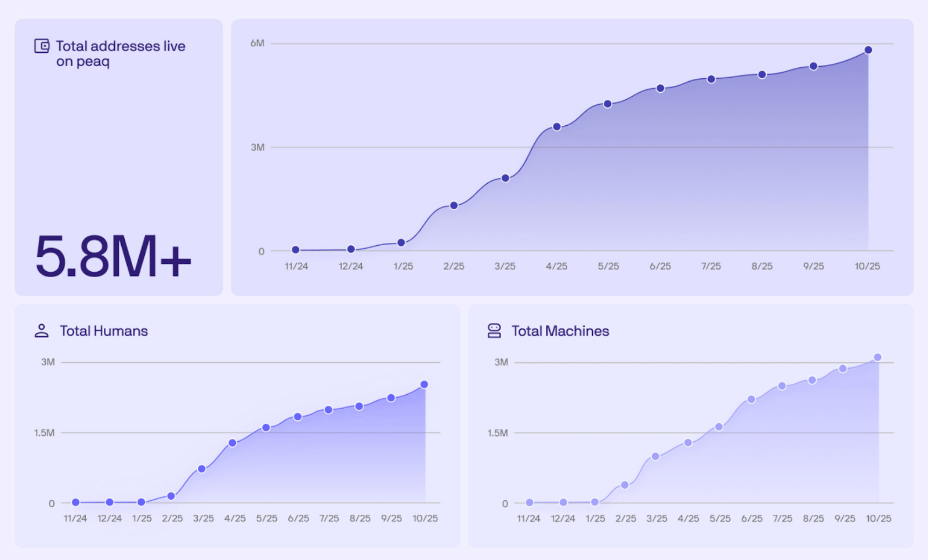Click the 8/25 point on Total Machines chart
Screen dimensions: 928x560
point(812,380)
